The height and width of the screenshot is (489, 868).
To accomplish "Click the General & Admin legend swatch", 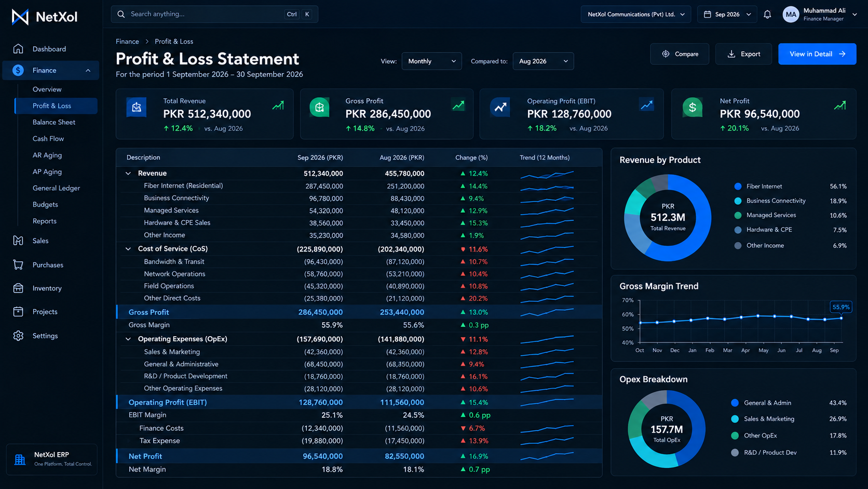I will [735, 403].
